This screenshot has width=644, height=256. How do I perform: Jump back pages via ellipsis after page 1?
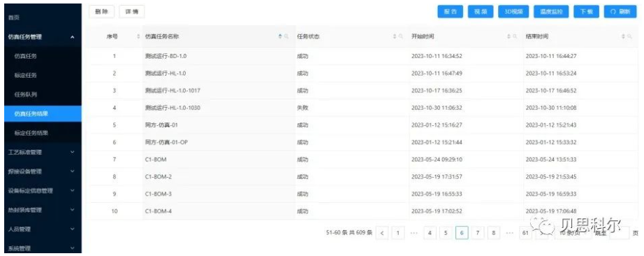click(414, 233)
